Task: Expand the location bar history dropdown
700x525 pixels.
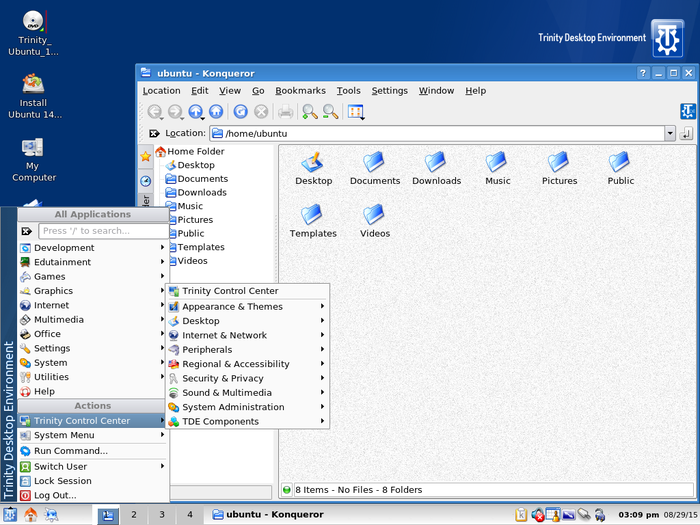Action: point(670,133)
